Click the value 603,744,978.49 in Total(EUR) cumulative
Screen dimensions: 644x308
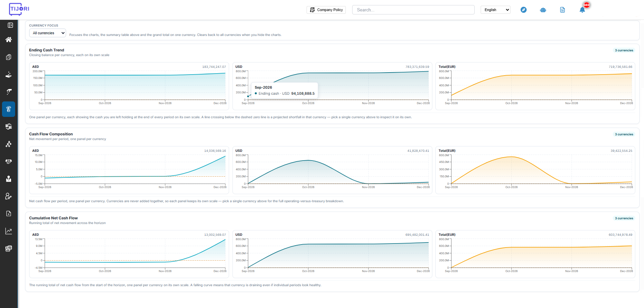coord(621,235)
